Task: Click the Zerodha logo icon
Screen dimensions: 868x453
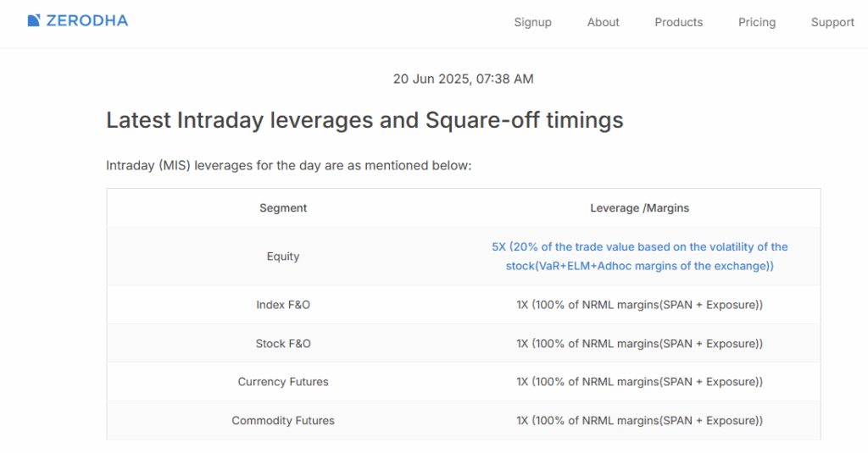Action: [34, 20]
